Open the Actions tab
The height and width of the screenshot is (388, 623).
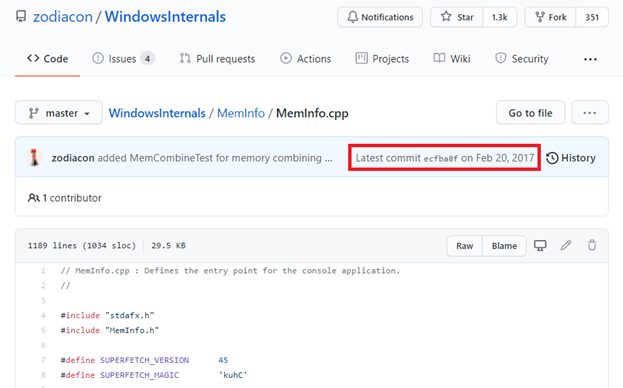click(306, 59)
